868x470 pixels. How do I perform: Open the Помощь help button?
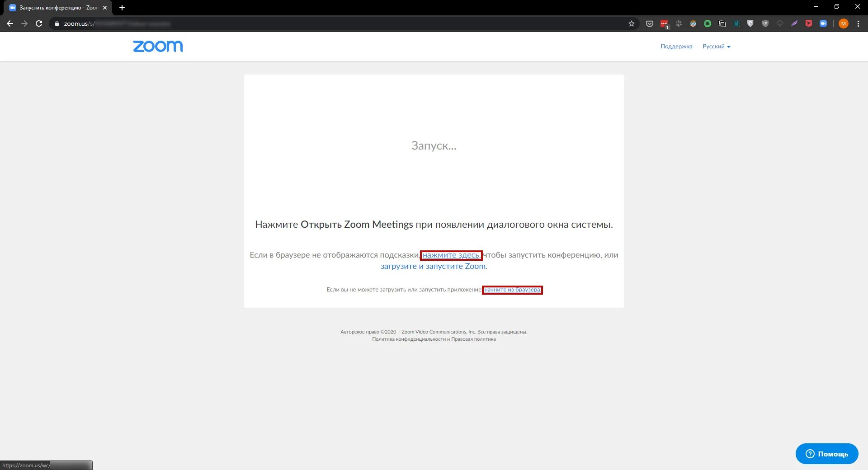click(827, 454)
